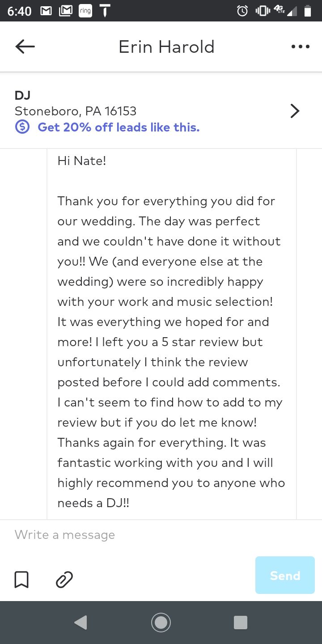Viewport: 322px width, 644px height.
Task: Tap the Hi Nate message bubble
Action: (x=171, y=331)
